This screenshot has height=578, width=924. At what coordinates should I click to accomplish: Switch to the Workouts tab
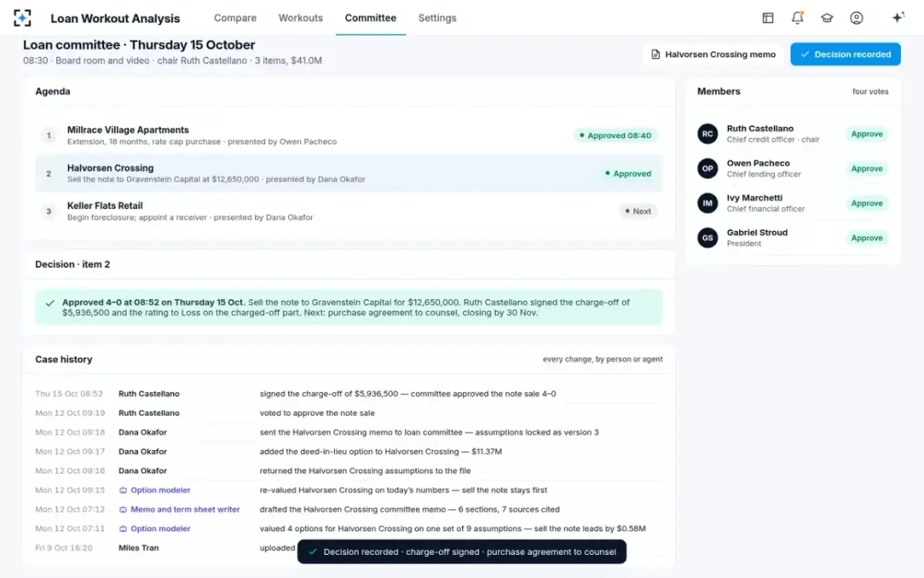[301, 18]
